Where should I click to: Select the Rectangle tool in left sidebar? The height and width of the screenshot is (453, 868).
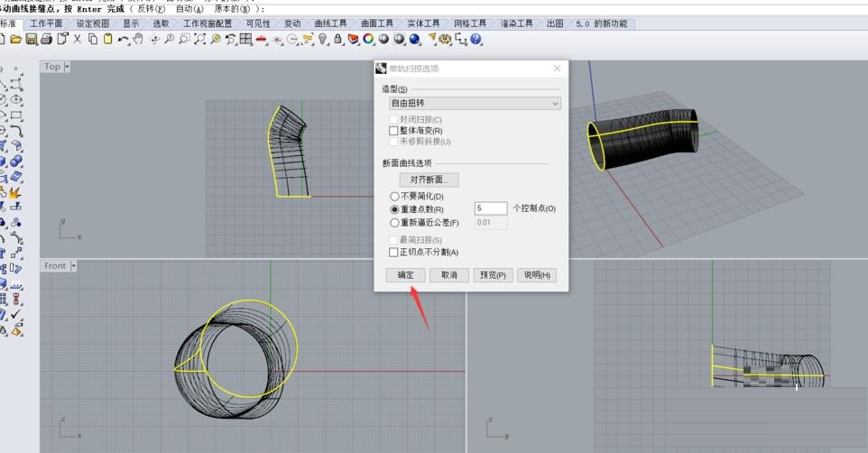coord(16,116)
